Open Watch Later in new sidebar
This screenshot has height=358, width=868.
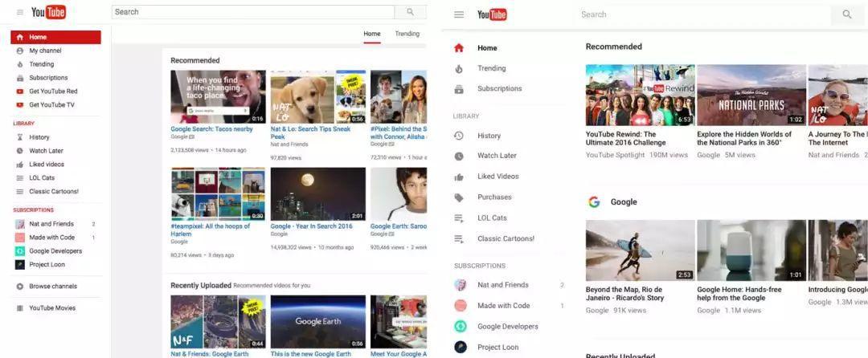497,156
